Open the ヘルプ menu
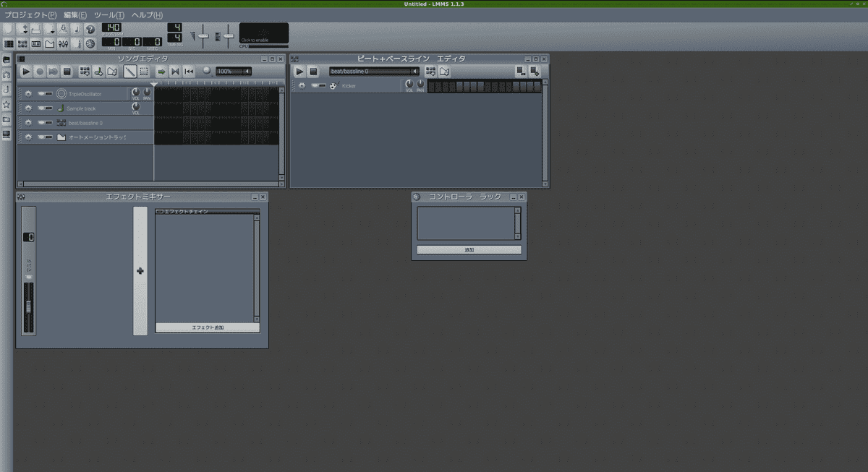Screen dimensions: 868x472 point(147,15)
